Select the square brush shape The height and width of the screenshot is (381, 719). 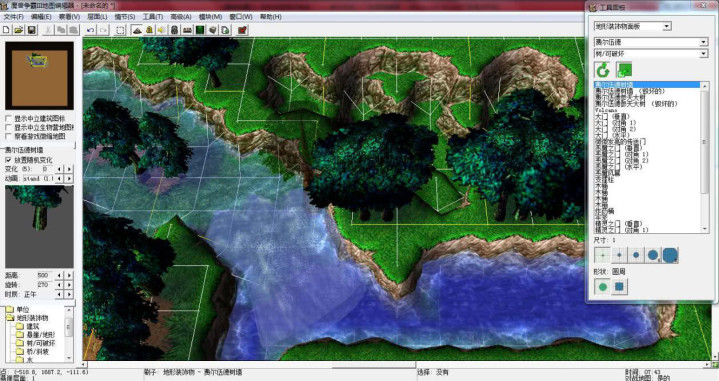pos(619,287)
